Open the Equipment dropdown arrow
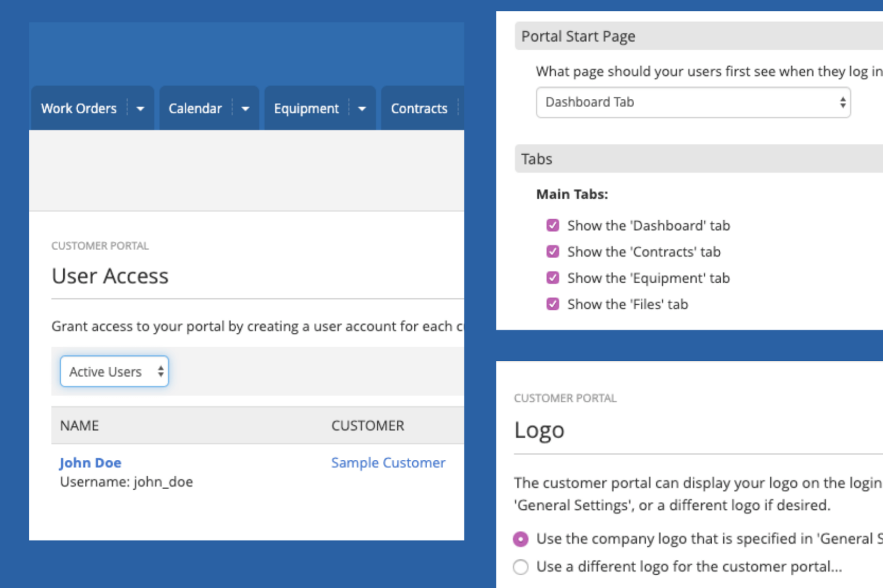 pyautogui.click(x=362, y=108)
